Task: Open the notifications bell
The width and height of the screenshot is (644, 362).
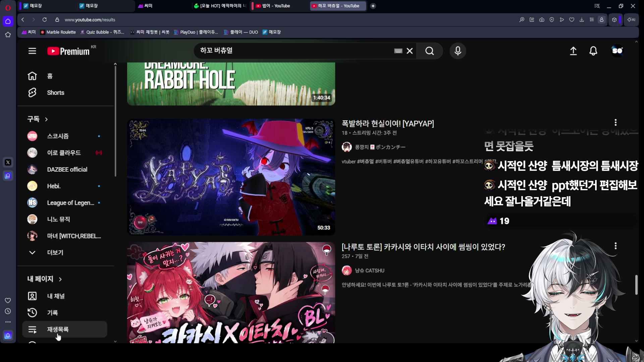Action: click(593, 51)
